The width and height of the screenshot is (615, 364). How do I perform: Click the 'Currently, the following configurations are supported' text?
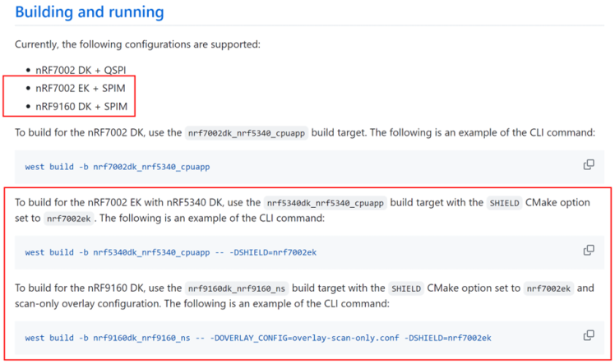pyautogui.click(x=137, y=44)
